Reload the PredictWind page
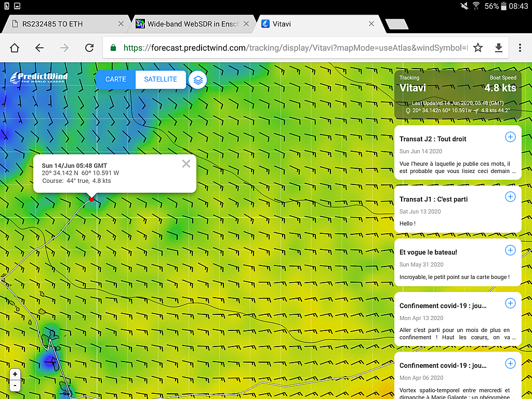This screenshot has height=399, width=532. click(89, 48)
